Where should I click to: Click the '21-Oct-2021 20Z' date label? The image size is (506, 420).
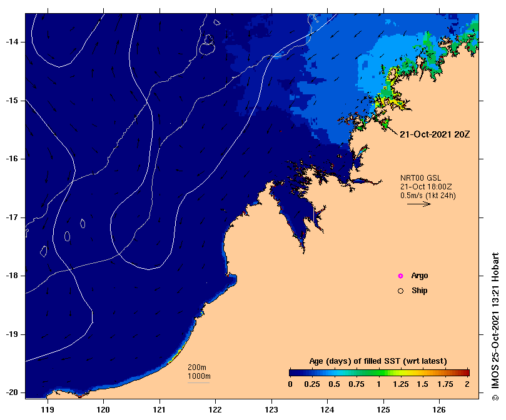(435, 134)
